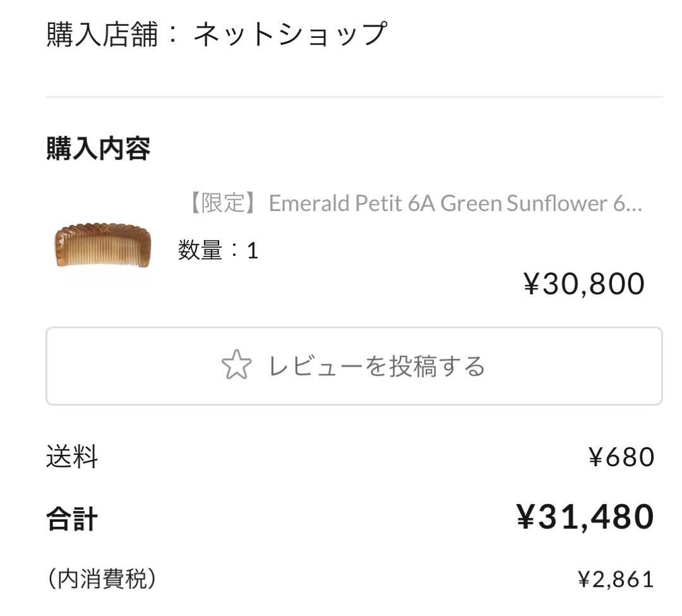
Task: Select the consumption tax amount ¥2,861
Action: coord(616,577)
